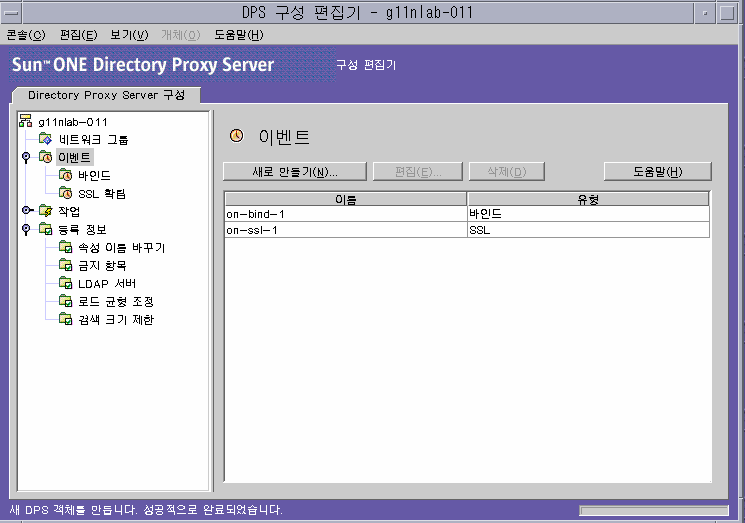
Task: Select SSL 확립 label in tree
Action: [x=102, y=193]
